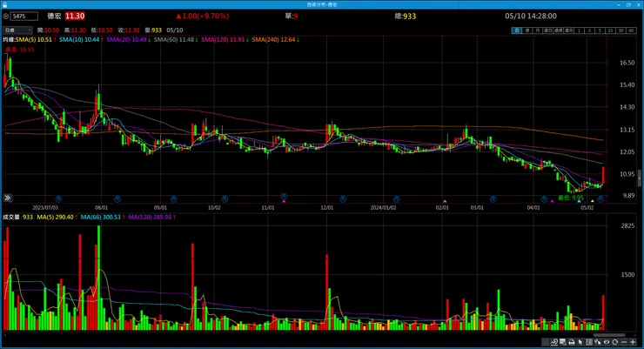Zoom in chart with the plus icon
The height and width of the screenshot is (349, 644).
click(633, 342)
